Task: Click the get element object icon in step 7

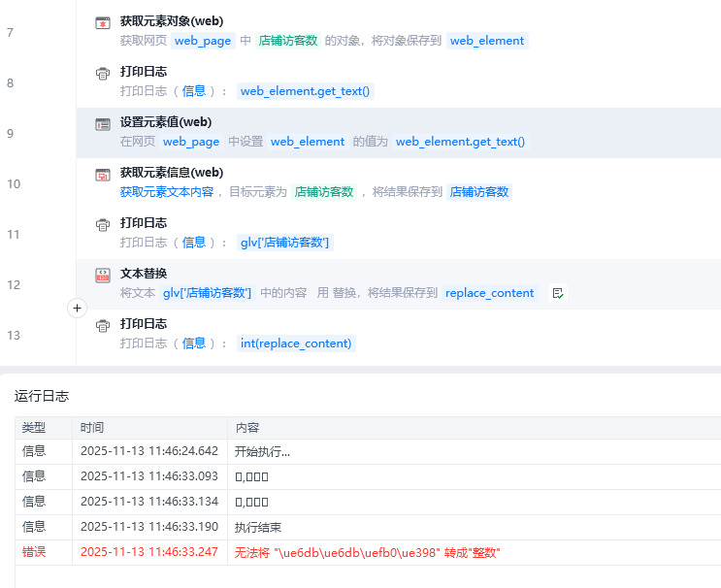Action: tap(103, 22)
